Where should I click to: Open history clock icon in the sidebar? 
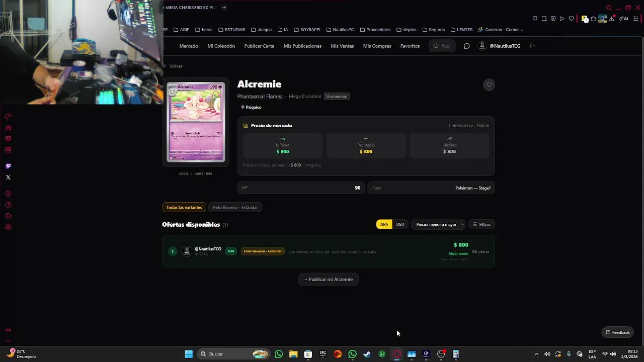click(8, 205)
